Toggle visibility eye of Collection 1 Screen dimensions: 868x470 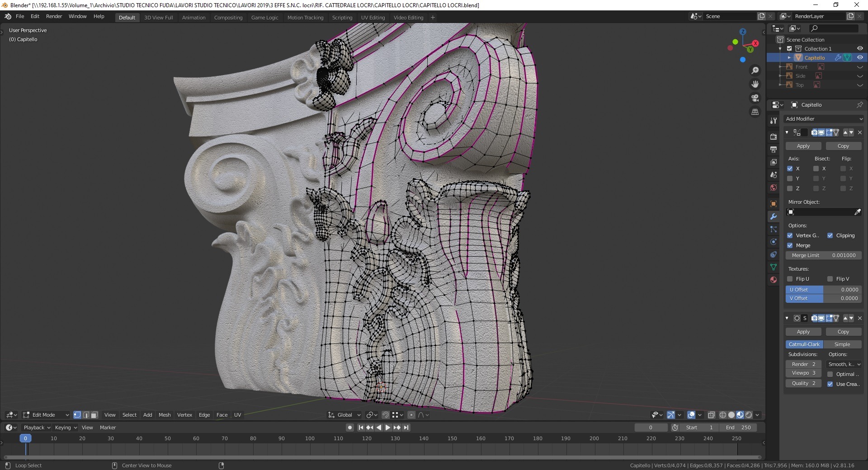click(x=860, y=48)
